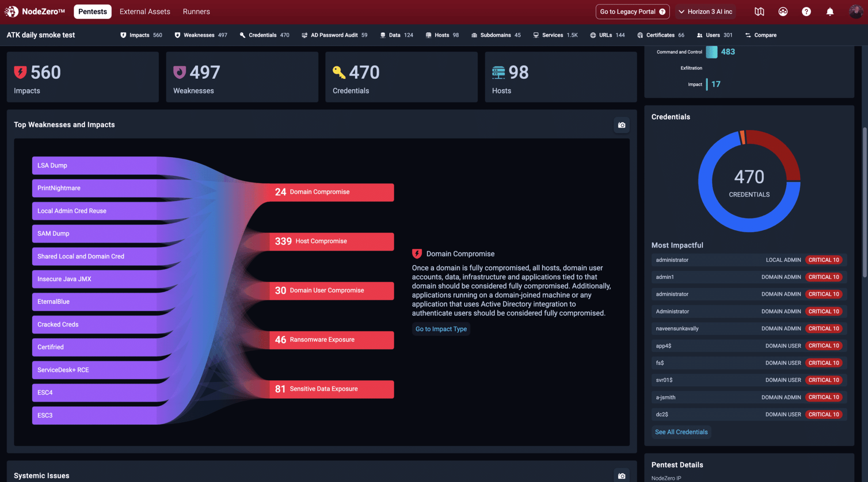Open the notifications bell
Viewport: 868px width, 482px height.
click(830, 12)
